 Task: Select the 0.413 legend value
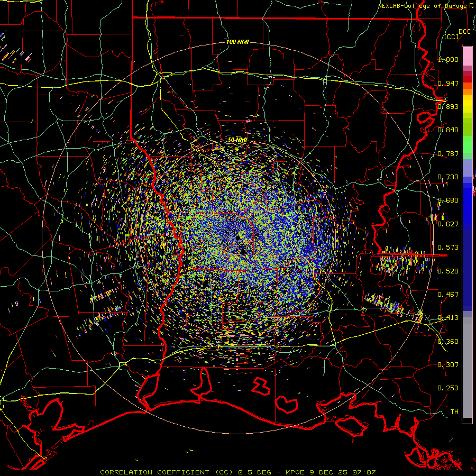pos(448,318)
